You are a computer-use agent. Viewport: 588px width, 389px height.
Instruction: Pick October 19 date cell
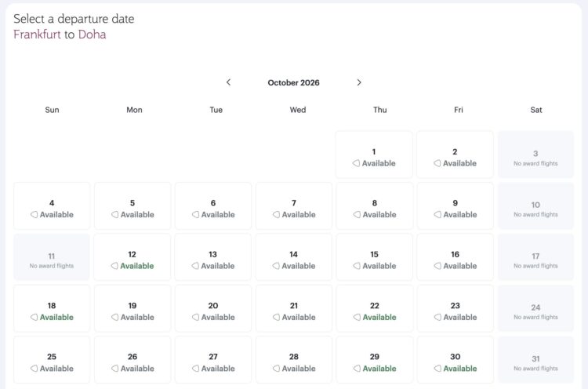point(132,308)
